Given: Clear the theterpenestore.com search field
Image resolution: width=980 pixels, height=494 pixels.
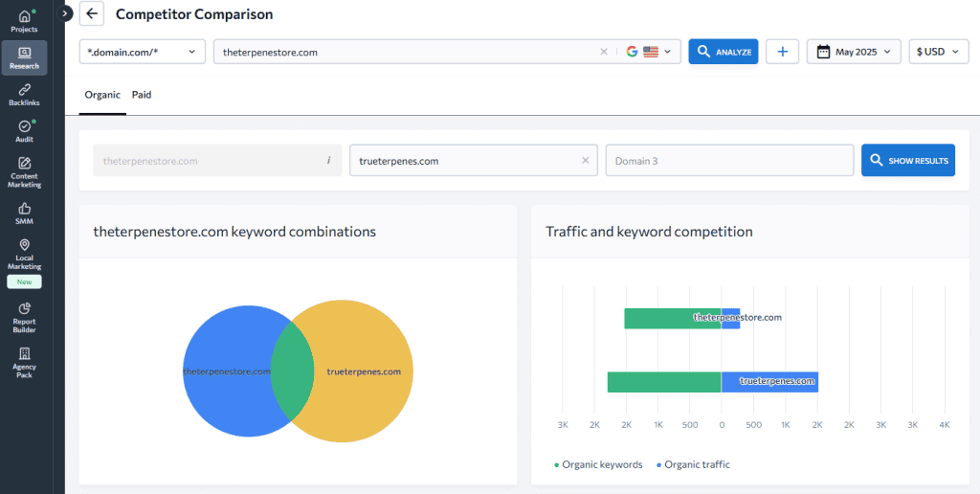Looking at the screenshot, I should [x=604, y=52].
